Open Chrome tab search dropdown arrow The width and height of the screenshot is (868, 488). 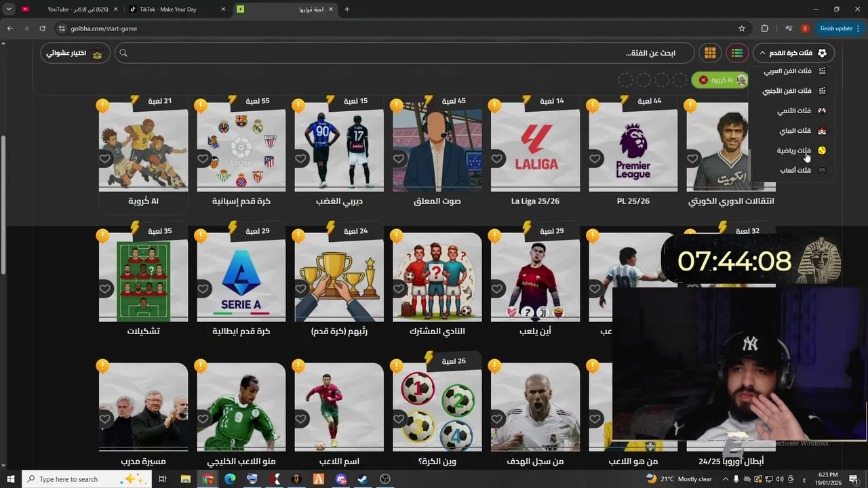coord(9,9)
